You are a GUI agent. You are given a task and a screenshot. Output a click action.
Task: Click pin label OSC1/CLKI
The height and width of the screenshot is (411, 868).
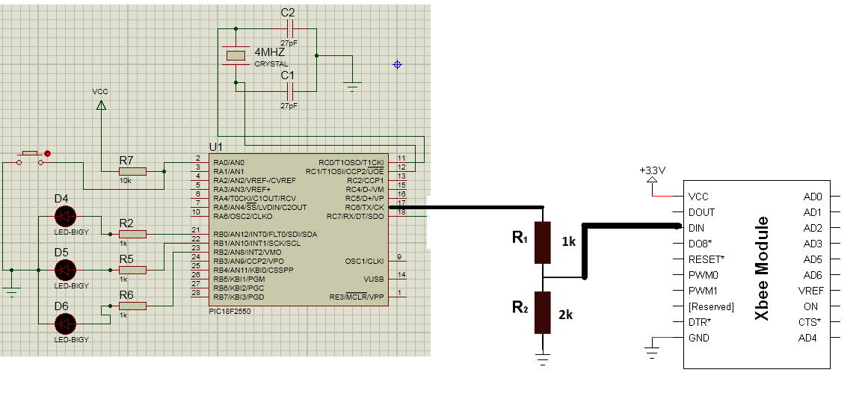click(x=364, y=261)
